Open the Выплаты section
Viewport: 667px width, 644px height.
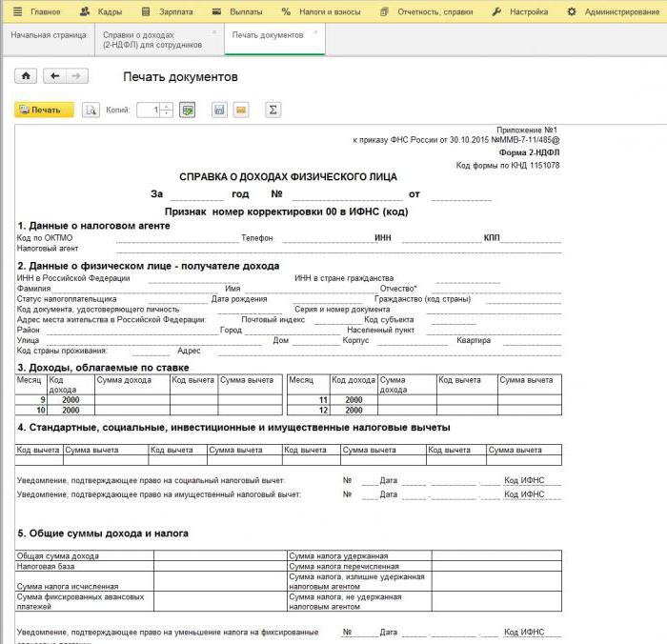238,12
